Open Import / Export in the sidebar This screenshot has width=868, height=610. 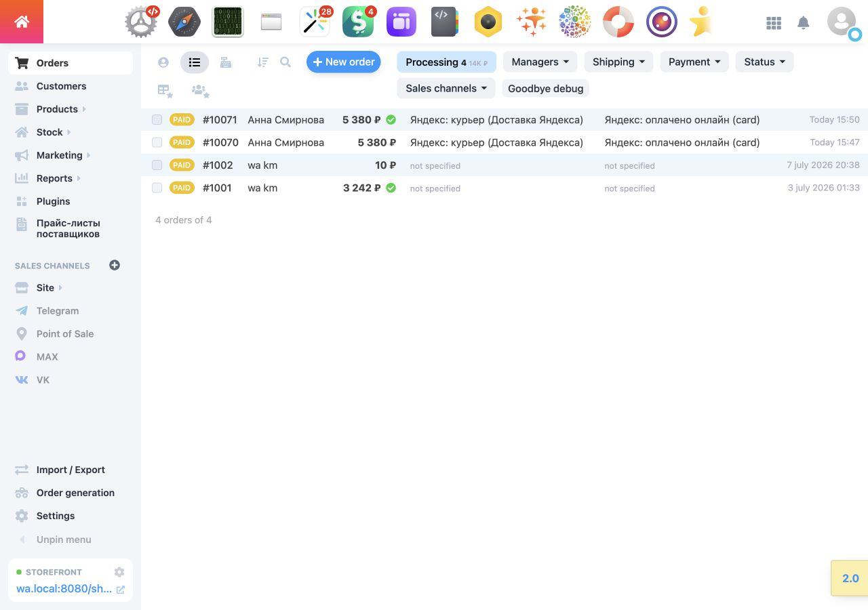71,470
